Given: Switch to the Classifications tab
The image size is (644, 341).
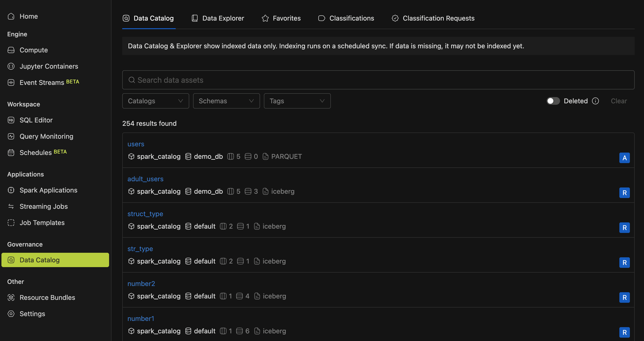Looking at the screenshot, I should pyautogui.click(x=346, y=18).
